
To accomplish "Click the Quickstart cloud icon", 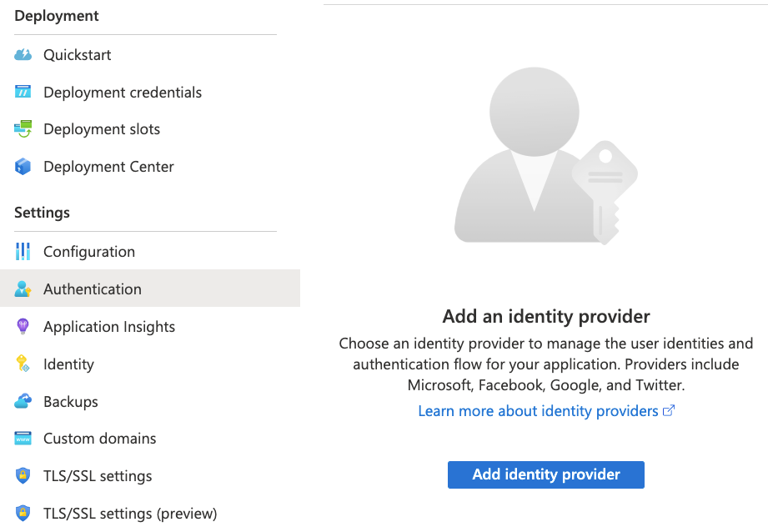I will pos(23,54).
